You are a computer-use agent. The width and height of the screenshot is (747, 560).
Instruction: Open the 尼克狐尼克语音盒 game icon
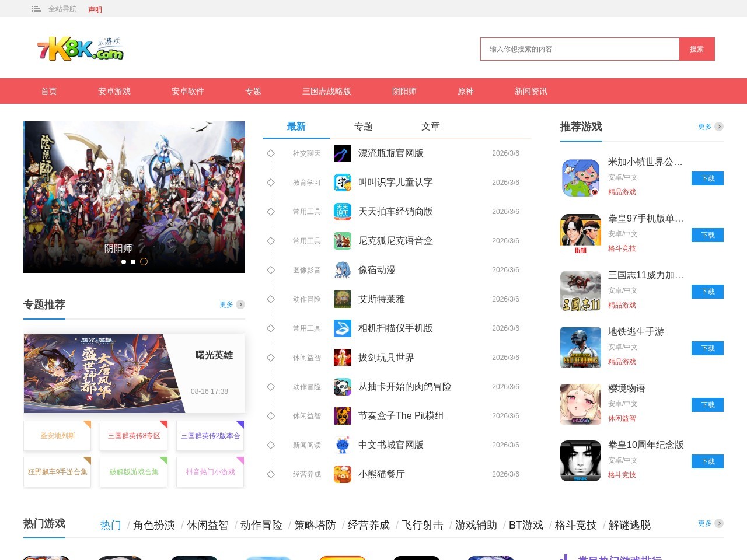[342, 240]
